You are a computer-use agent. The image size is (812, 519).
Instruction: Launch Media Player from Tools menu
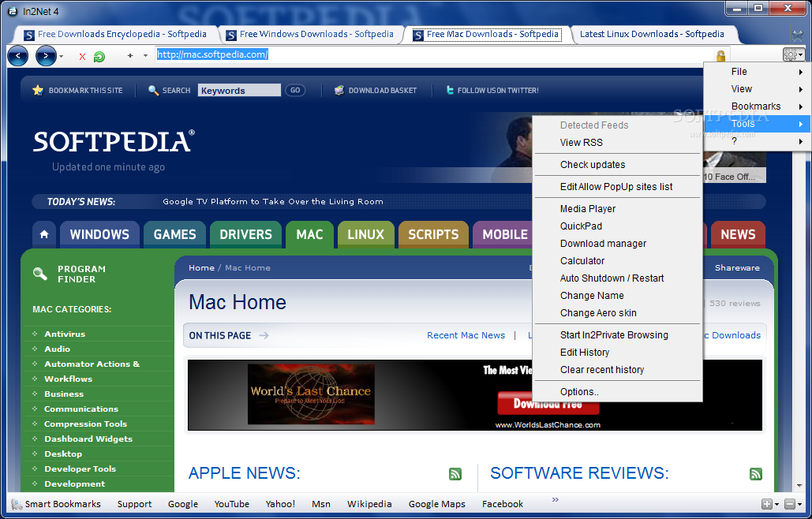click(x=617, y=209)
